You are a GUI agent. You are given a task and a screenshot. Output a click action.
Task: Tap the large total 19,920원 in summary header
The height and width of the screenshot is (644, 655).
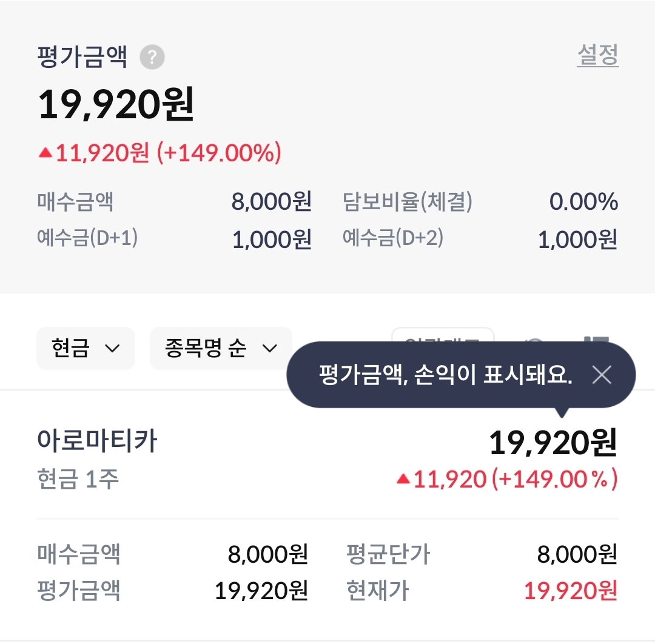(116, 105)
